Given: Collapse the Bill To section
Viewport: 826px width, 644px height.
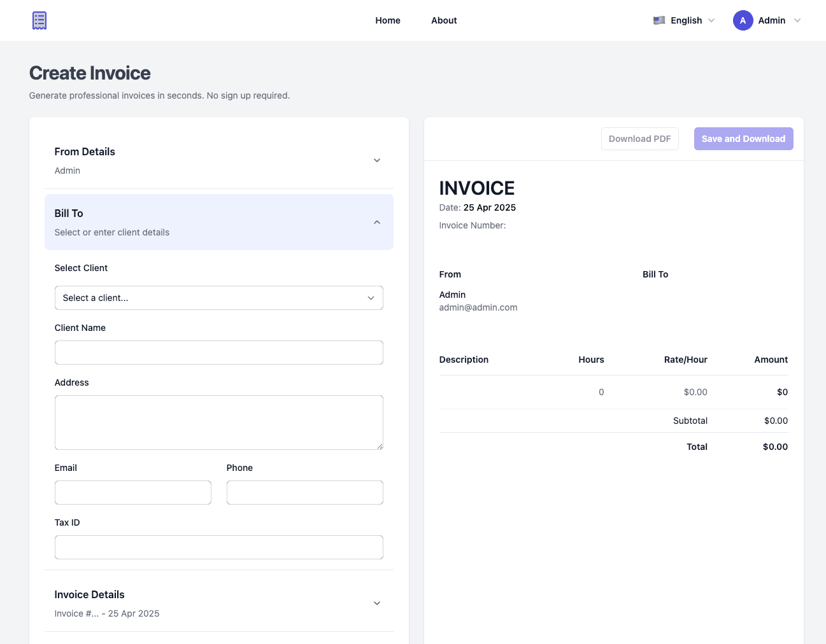Looking at the screenshot, I should click(219, 222).
